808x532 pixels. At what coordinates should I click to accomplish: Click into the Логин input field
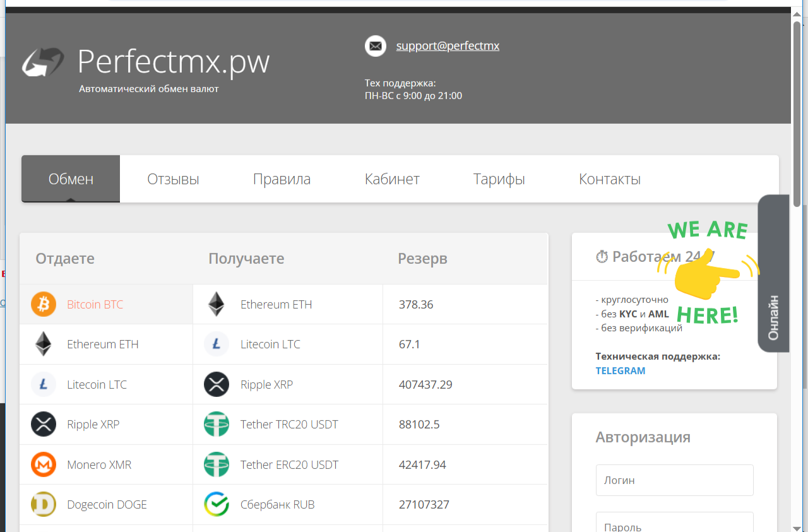click(x=674, y=480)
